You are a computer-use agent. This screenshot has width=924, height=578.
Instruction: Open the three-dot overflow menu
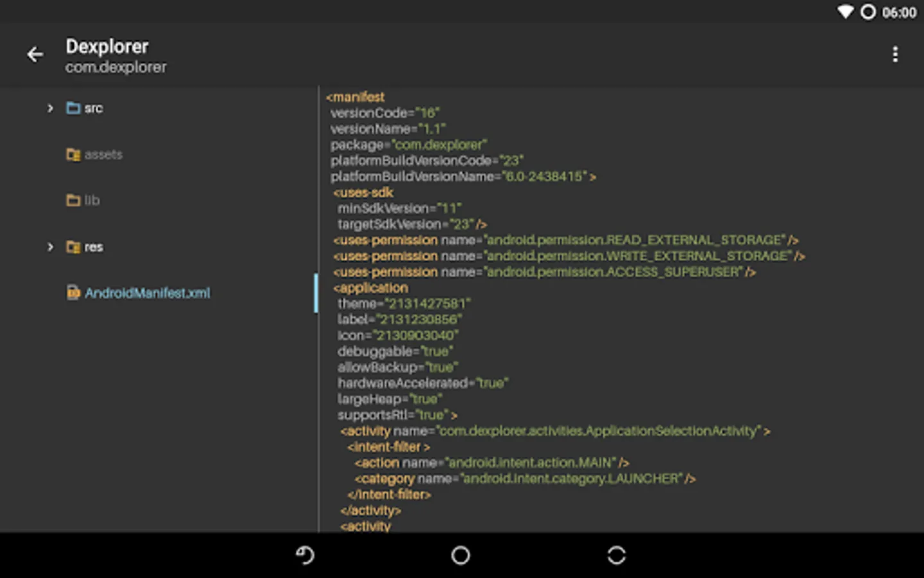click(895, 55)
